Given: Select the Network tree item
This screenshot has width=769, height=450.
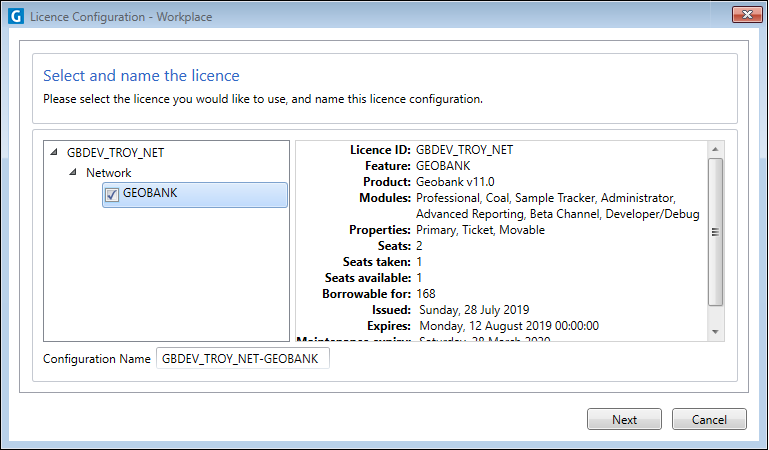Looking at the screenshot, I should (x=108, y=173).
